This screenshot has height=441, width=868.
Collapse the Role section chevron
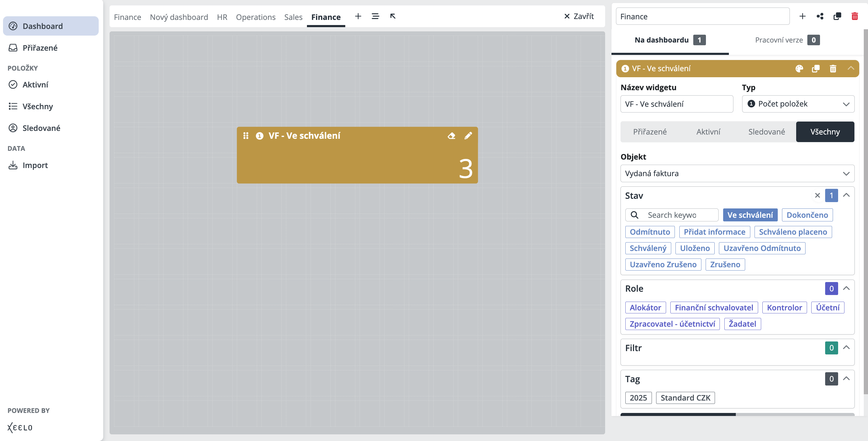846,288
